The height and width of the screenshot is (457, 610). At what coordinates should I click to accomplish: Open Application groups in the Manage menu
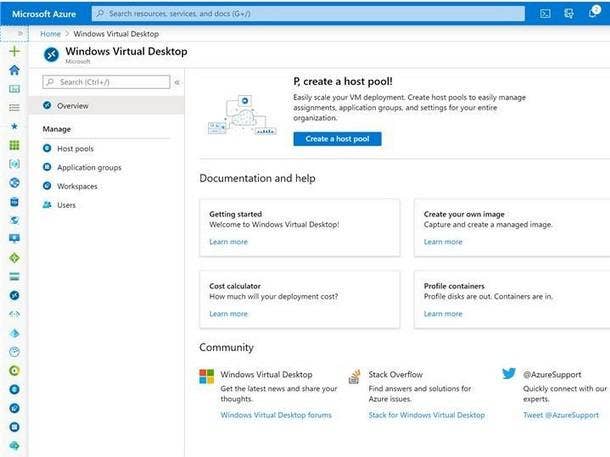89,167
